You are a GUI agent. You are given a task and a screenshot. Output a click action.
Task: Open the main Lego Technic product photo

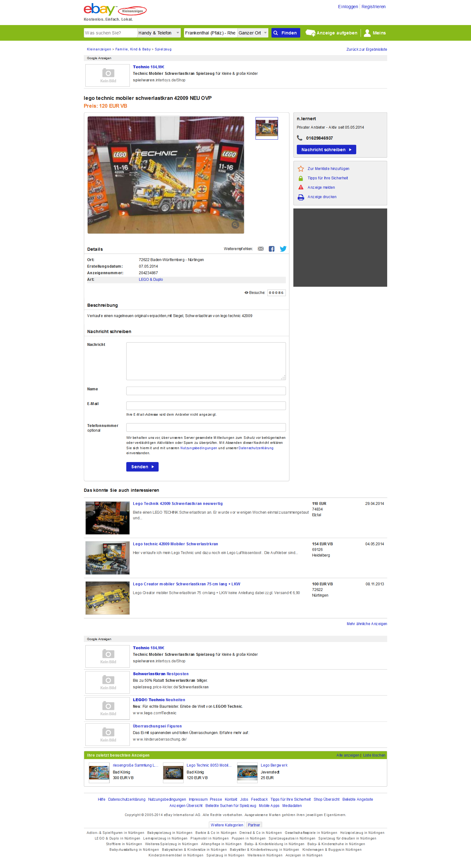point(166,175)
